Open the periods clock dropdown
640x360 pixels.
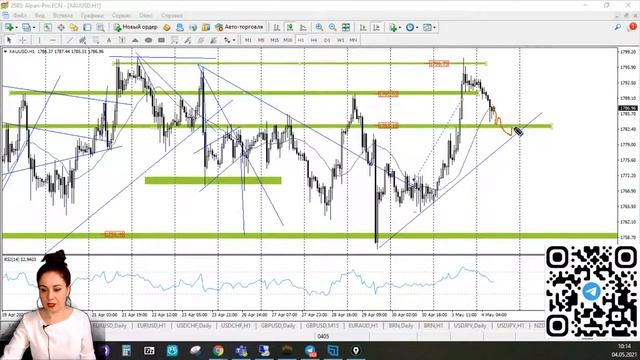coord(412,27)
